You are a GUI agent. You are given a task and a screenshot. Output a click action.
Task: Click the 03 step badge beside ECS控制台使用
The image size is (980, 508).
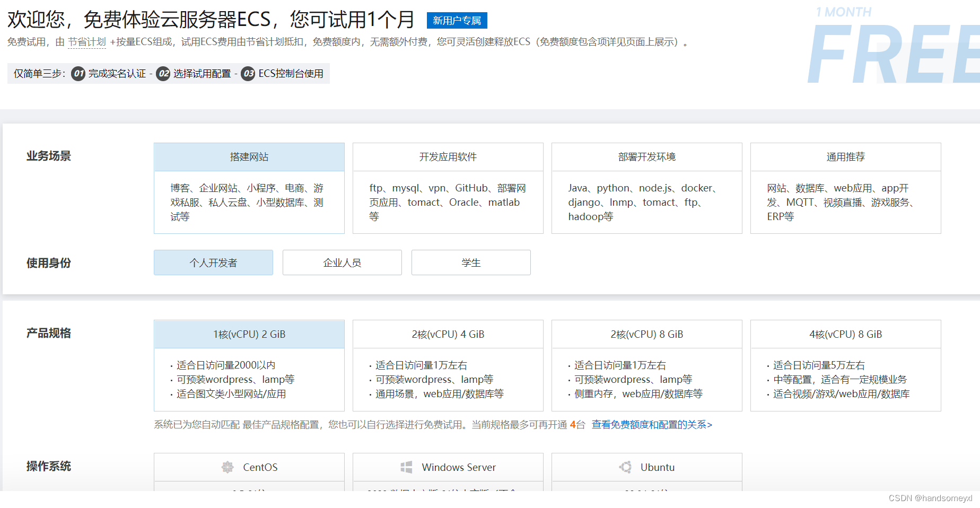pyautogui.click(x=248, y=74)
